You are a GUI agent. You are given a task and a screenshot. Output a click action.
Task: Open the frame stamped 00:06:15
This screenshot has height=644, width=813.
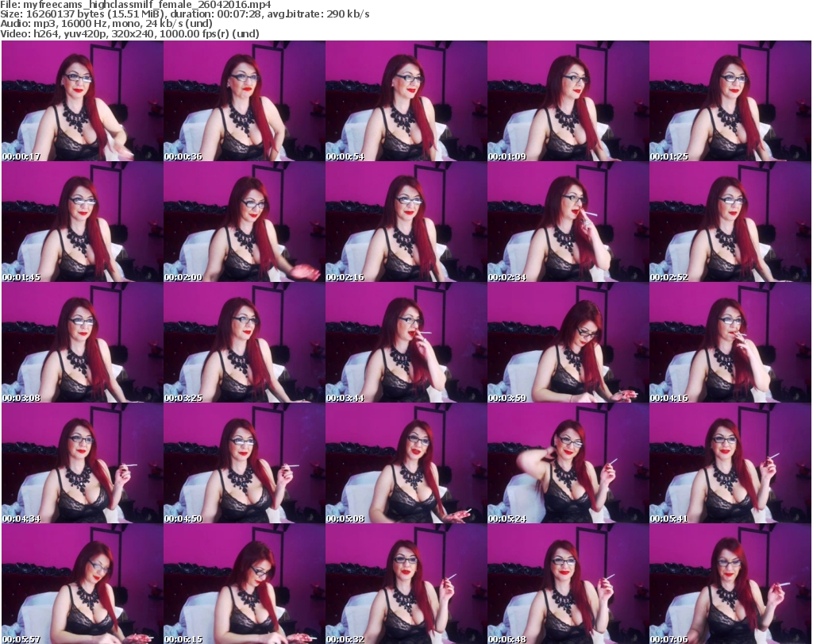pyautogui.click(x=245, y=584)
